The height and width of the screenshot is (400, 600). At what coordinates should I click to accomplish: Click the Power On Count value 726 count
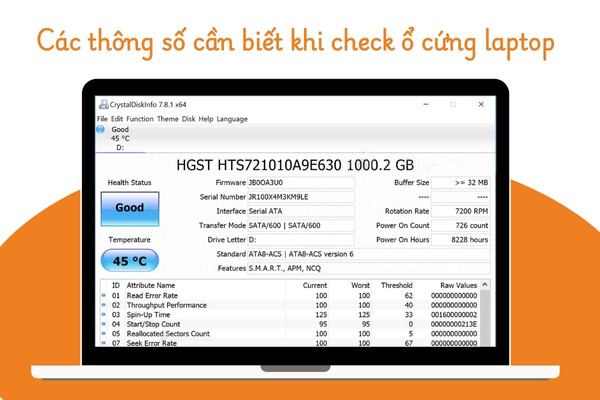tap(461, 225)
